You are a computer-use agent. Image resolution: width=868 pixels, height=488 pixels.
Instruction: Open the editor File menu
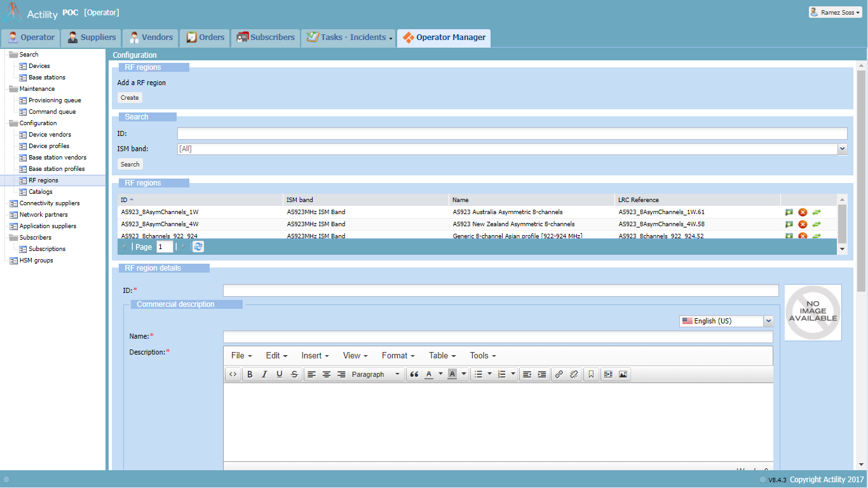click(241, 355)
